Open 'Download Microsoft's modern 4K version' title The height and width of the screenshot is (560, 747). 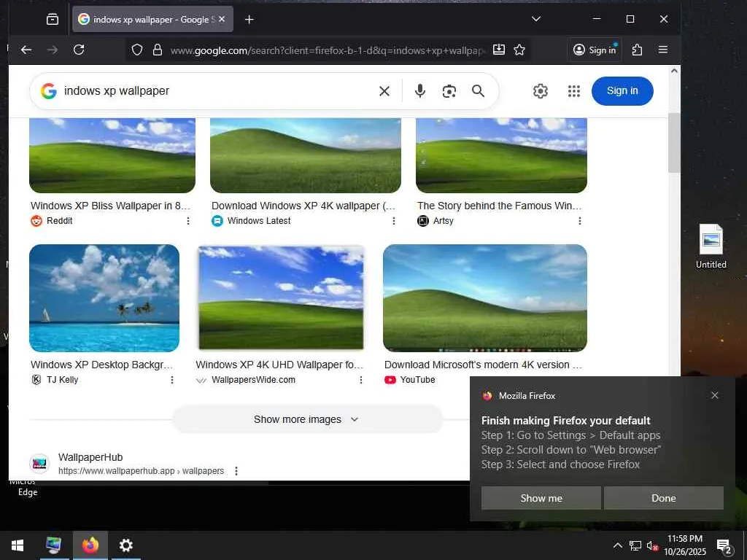483,365
